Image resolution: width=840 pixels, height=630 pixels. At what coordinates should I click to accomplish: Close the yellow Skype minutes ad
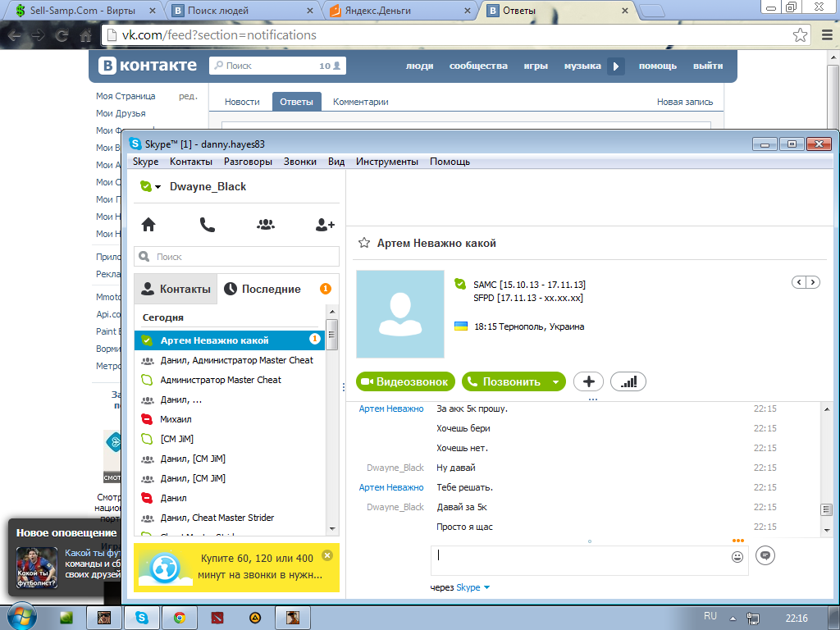tap(326, 555)
